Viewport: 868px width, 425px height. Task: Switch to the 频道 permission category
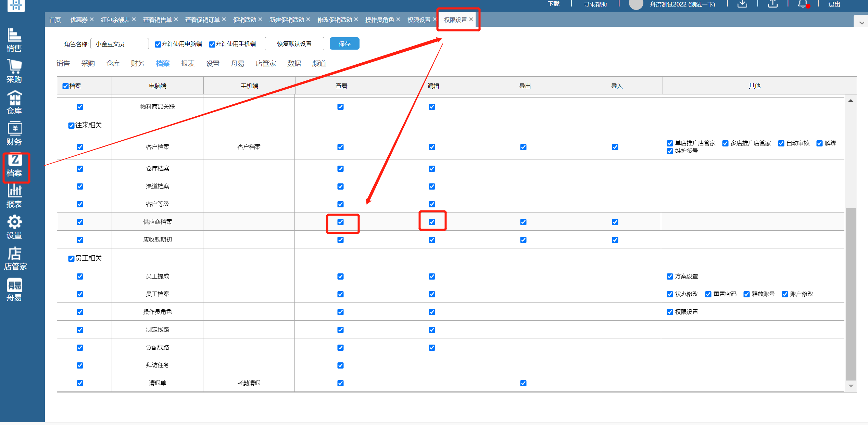click(319, 63)
